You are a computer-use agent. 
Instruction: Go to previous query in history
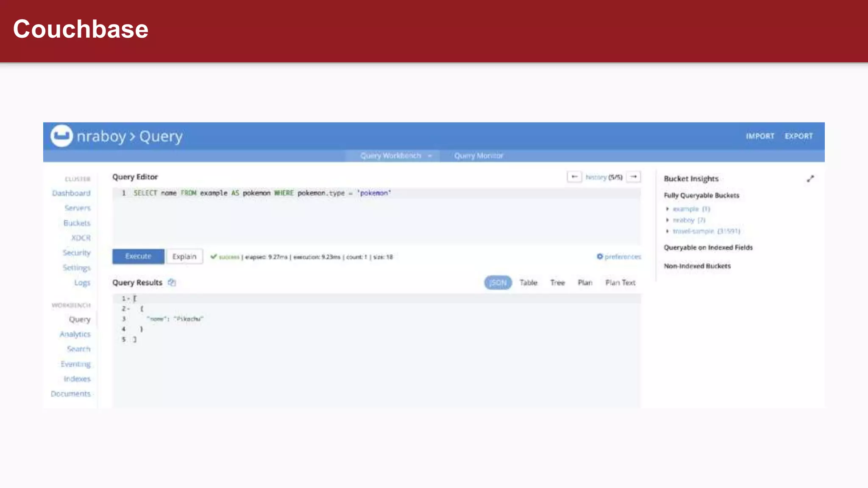574,177
